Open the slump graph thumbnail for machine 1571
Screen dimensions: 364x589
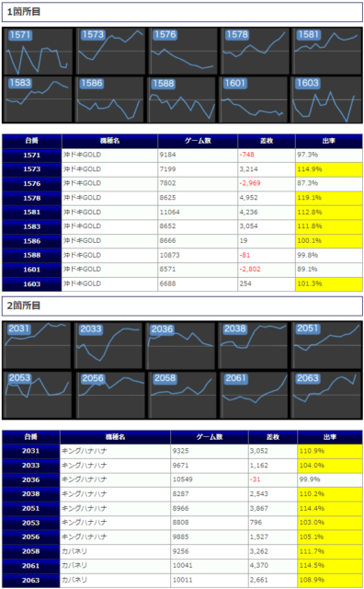coord(38,52)
